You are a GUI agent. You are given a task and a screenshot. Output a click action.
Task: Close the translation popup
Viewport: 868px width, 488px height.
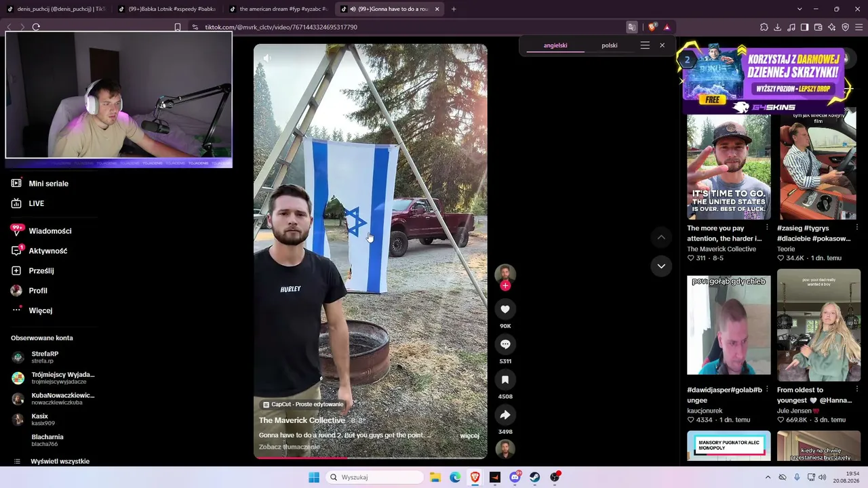point(662,45)
